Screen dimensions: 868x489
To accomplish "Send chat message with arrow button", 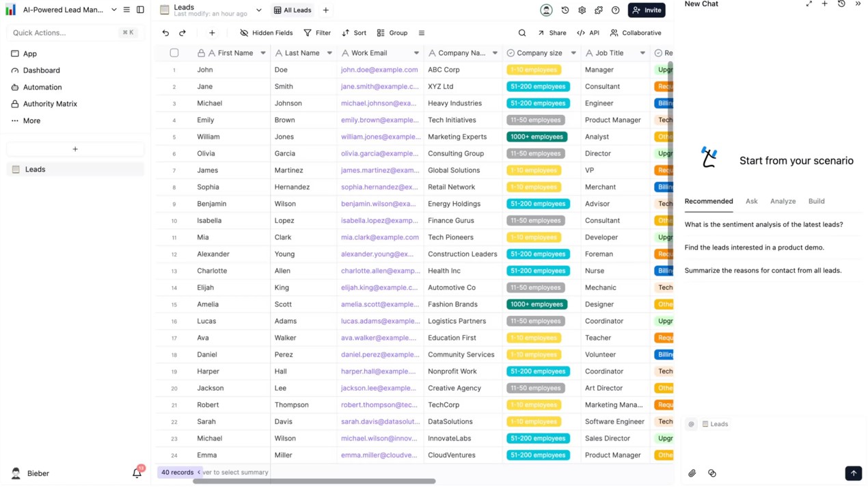I will pyautogui.click(x=853, y=473).
